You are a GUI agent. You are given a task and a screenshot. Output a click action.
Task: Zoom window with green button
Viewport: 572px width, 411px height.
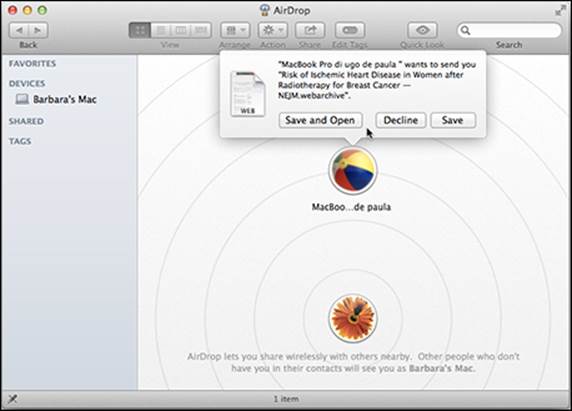click(x=42, y=10)
